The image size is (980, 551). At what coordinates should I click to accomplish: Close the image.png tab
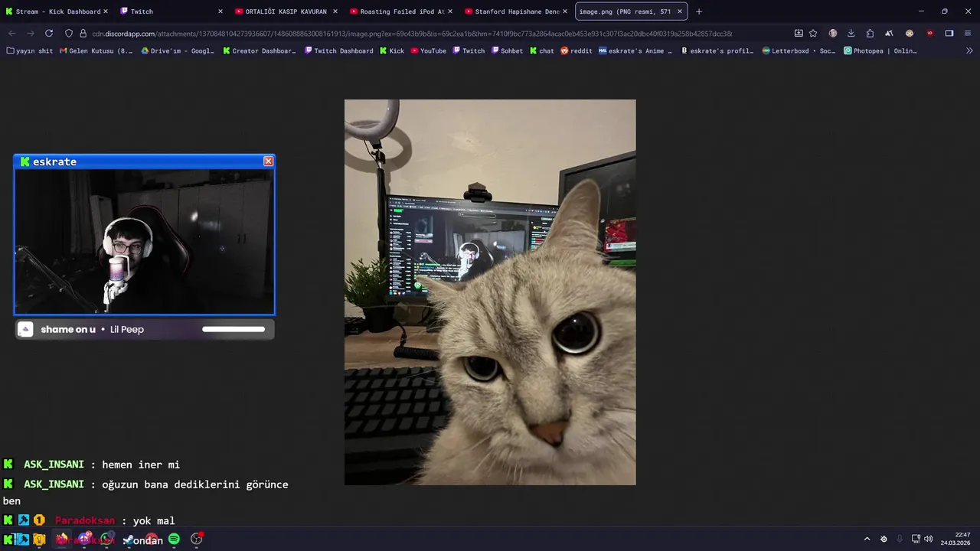[679, 11]
